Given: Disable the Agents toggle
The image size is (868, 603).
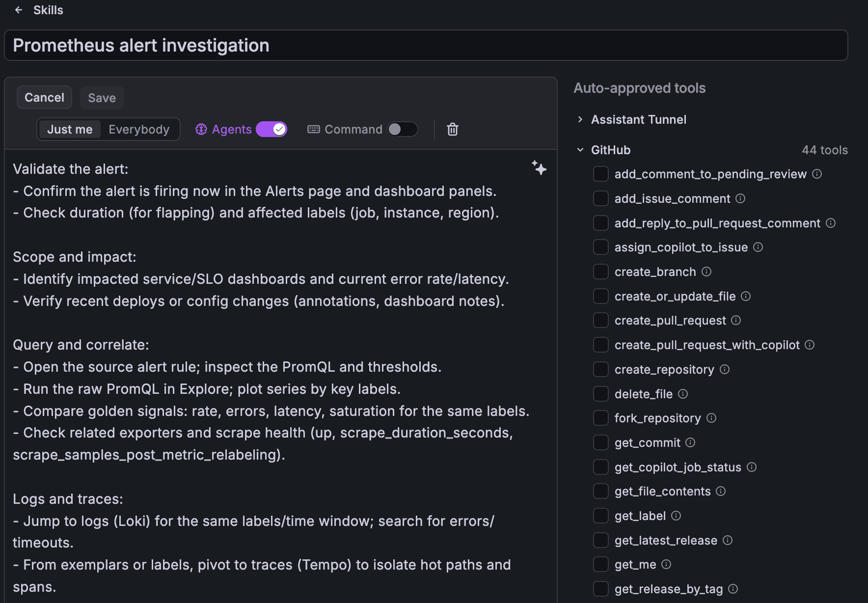Looking at the screenshot, I should tap(271, 129).
